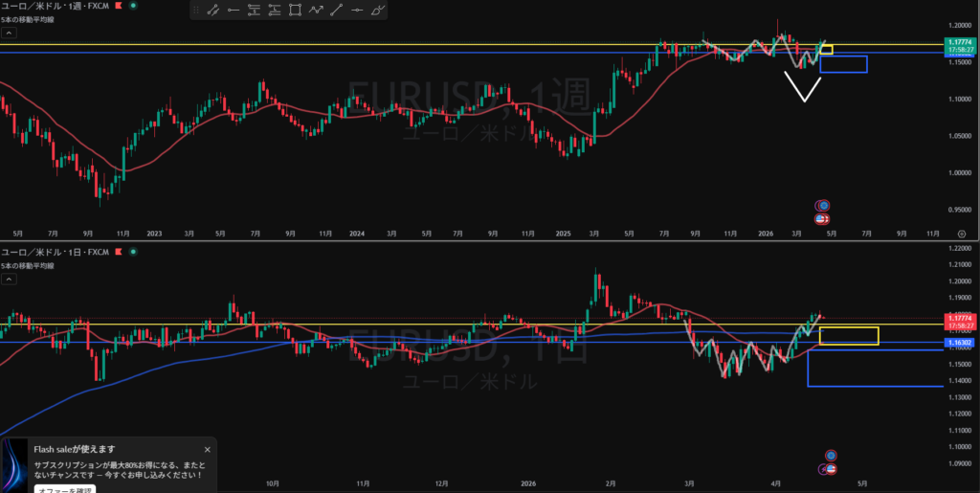Pick the long position tool in toolbar
The image size is (980, 493).
tap(253, 11)
